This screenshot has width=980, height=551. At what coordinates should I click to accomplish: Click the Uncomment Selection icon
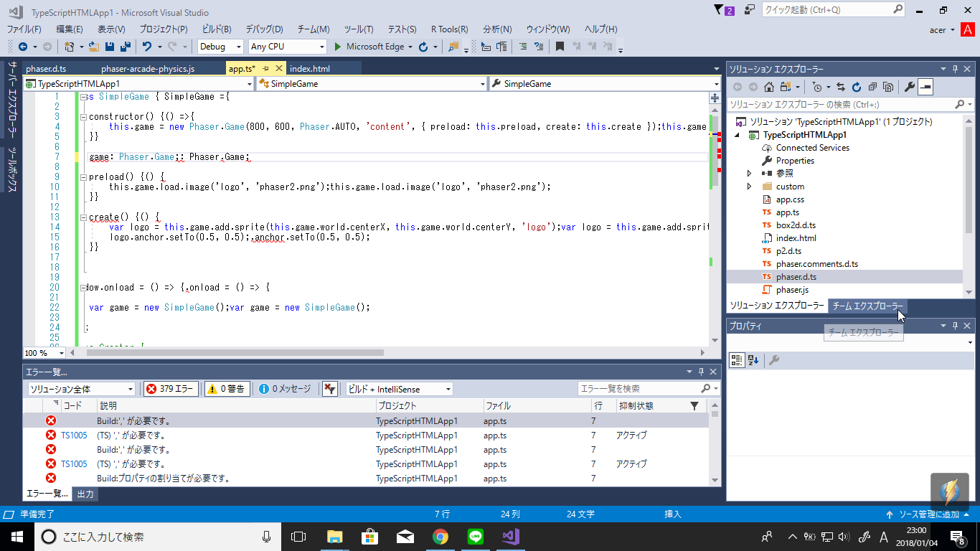539,47
